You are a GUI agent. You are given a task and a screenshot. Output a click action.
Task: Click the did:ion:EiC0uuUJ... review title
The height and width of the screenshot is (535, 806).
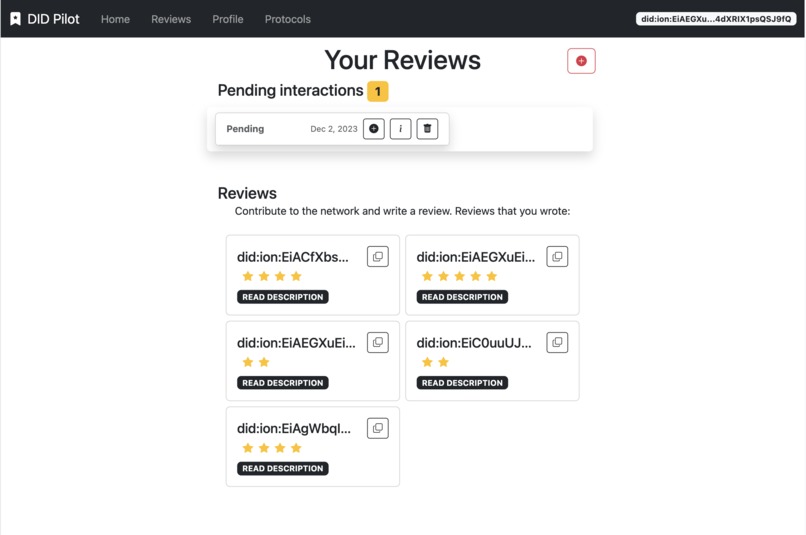[x=474, y=343]
